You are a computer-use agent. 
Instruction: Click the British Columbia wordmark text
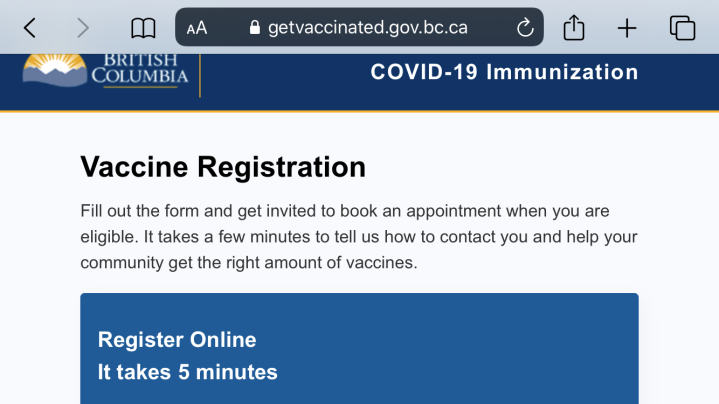click(138, 69)
